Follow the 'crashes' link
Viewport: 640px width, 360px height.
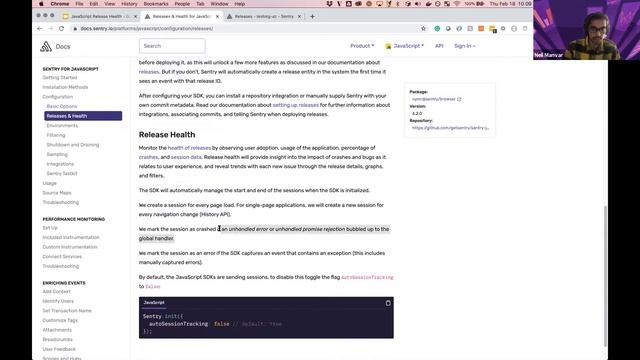[x=148, y=157]
